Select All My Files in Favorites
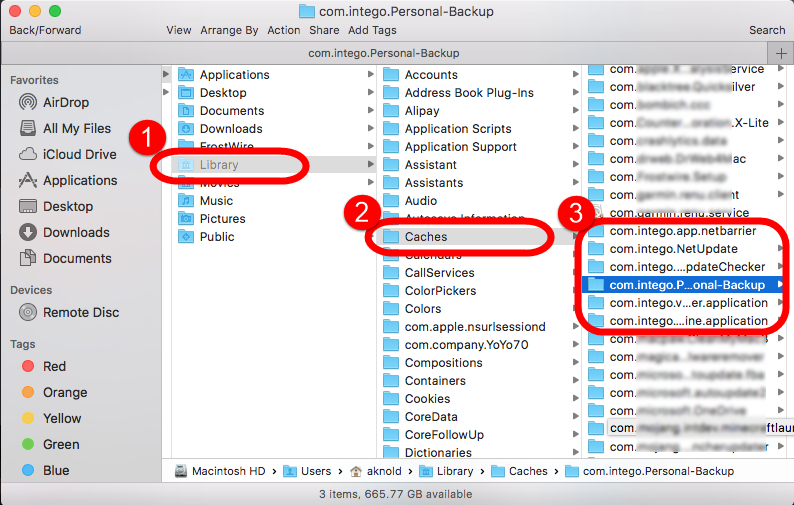Viewport: 794px width, 505px height. click(65, 128)
